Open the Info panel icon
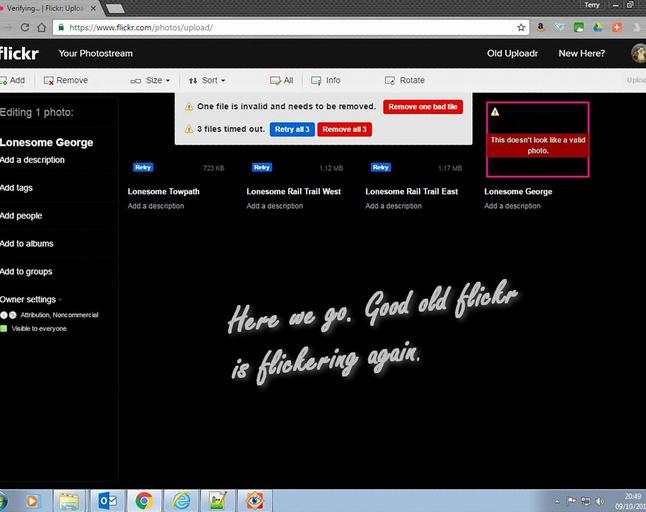646x512 pixels. point(317,80)
